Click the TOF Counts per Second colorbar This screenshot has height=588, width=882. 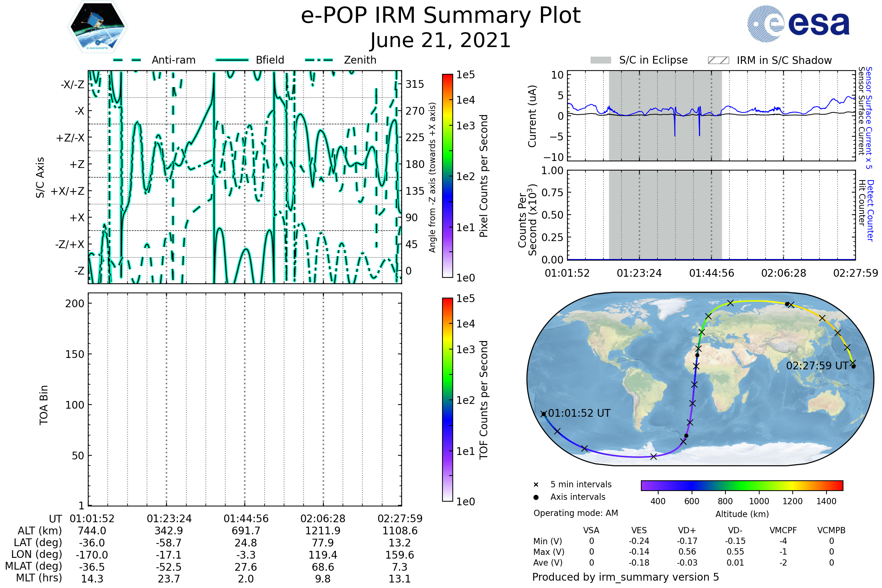click(x=447, y=399)
